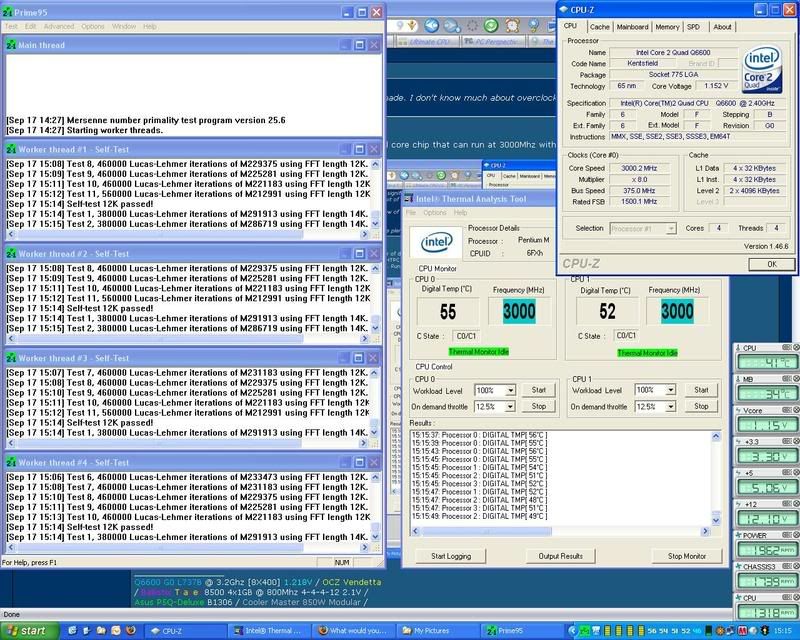Click Worker thread #1 horizontal scrollbar thumb
This screenshot has height=640, width=800.
pyautogui.click(x=158, y=235)
